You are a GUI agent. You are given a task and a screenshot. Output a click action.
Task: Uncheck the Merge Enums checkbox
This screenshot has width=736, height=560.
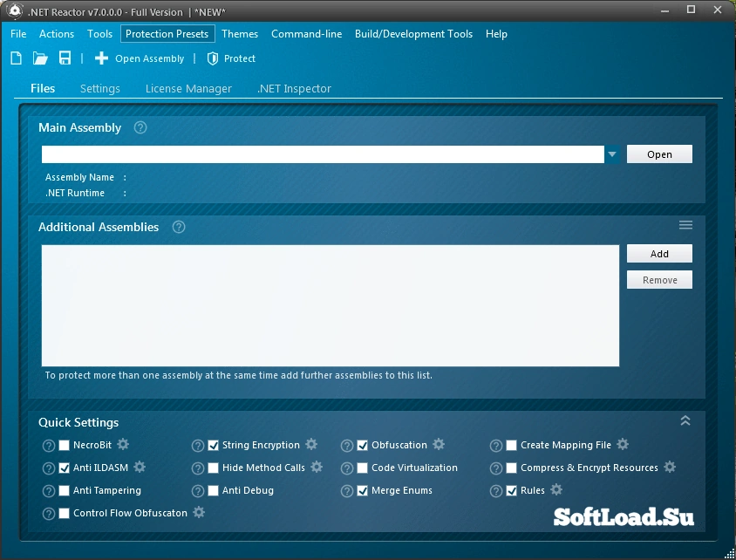tap(363, 490)
